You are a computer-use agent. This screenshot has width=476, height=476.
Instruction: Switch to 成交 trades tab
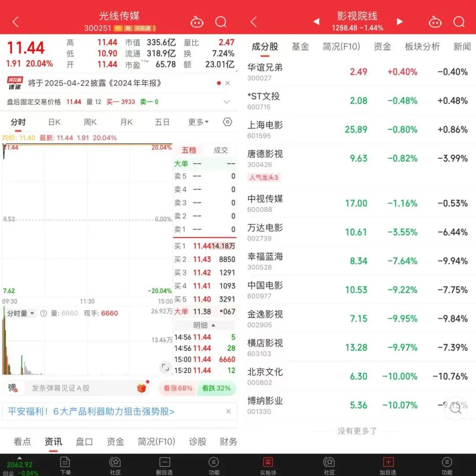[221, 150]
